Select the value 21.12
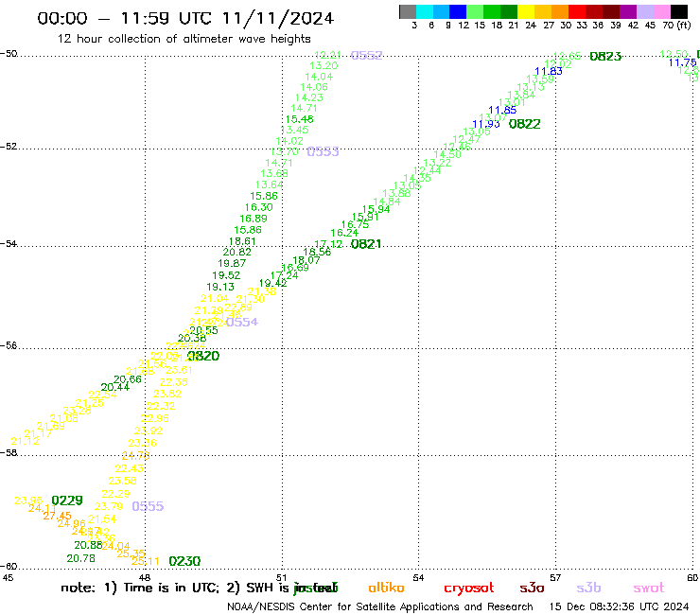700x615 pixels. pos(25,441)
